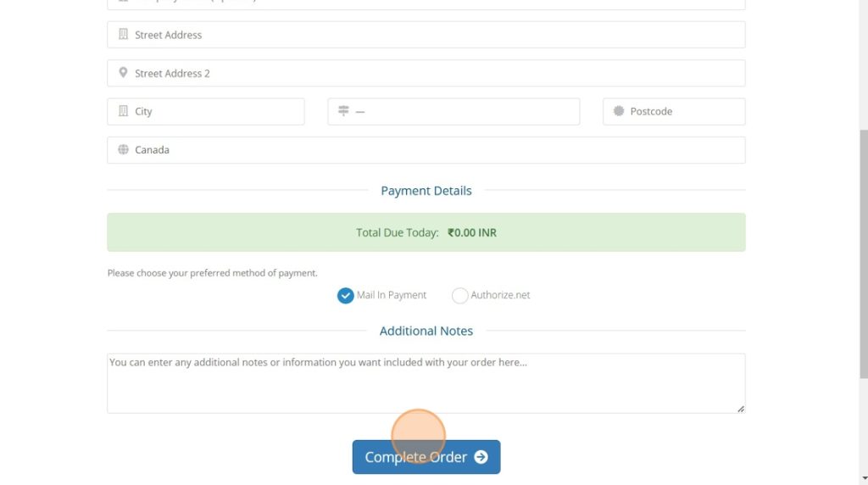
Task: Click the globe icon in the country field
Action: tap(123, 149)
